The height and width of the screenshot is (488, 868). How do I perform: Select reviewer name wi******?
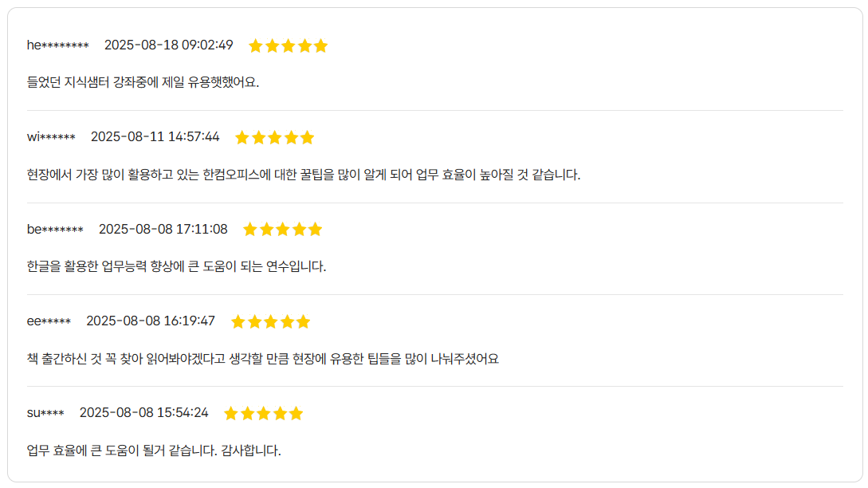coord(51,137)
